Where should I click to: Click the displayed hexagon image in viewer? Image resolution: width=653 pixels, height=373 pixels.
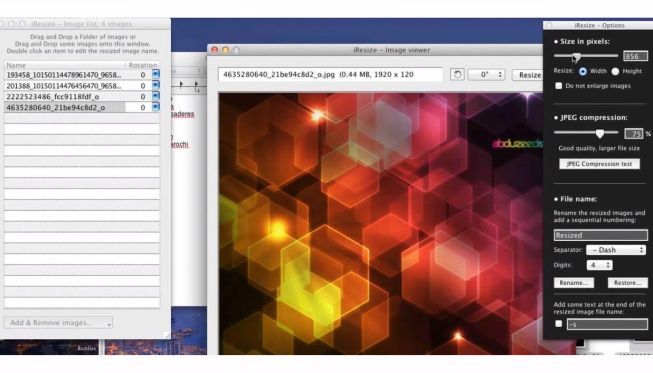[x=381, y=224]
